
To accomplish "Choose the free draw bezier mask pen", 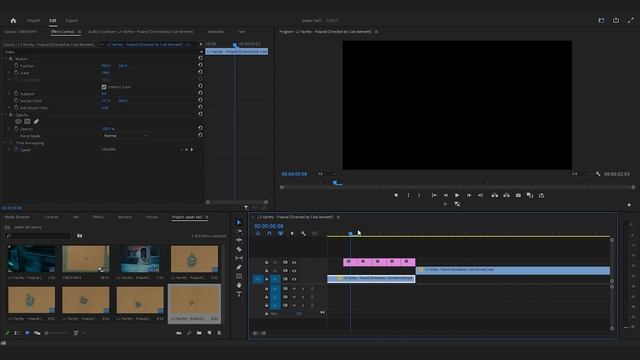I will point(36,122).
